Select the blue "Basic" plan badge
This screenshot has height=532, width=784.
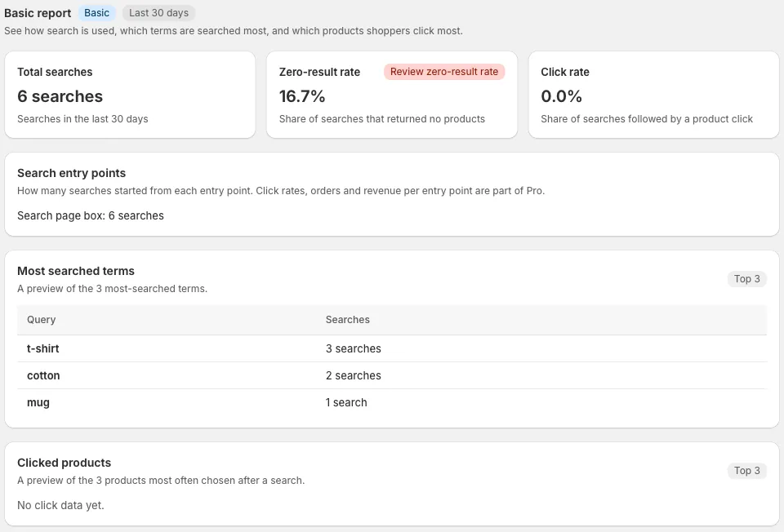pos(96,13)
